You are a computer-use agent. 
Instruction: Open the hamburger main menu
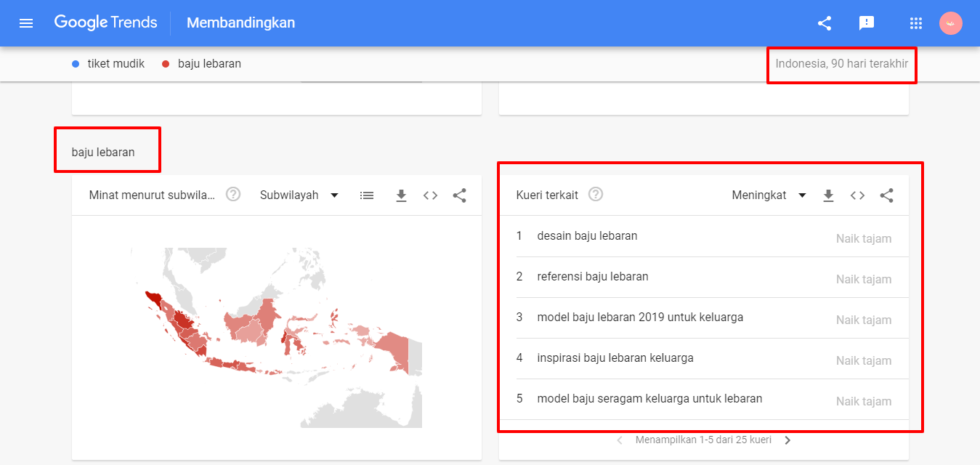[26, 23]
